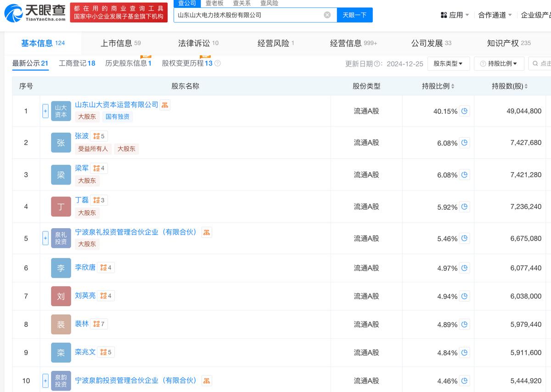Screen dimensions: 551x392
Task: Open 梁军 shareholder link
Action: click(82, 168)
